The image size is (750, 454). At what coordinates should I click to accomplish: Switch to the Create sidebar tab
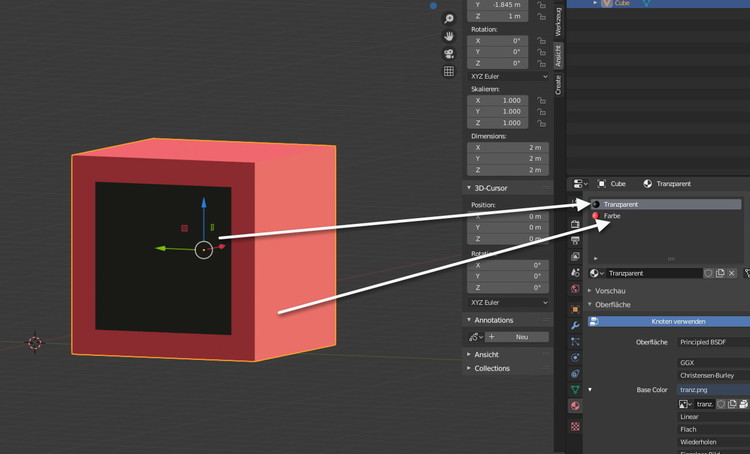[558, 85]
